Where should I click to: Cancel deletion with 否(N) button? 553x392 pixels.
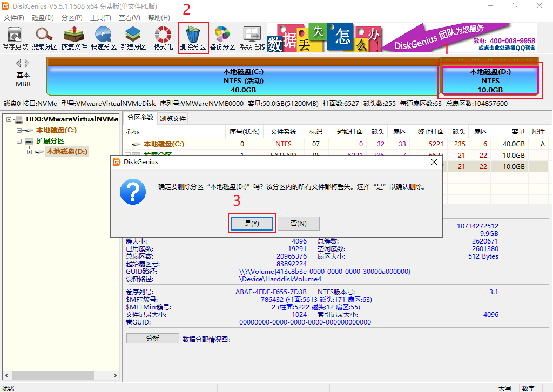(x=298, y=223)
